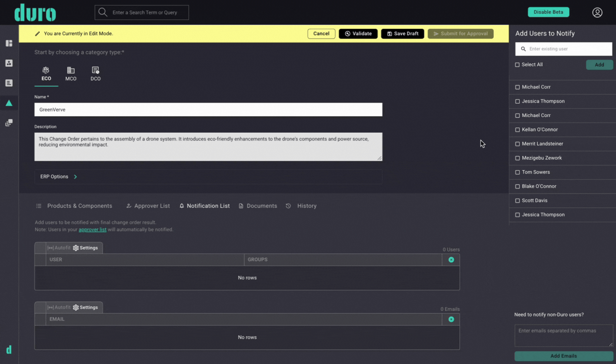Image resolution: width=616 pixels, height=364 pixels.
Task: Open the change orders triangle icon in sidebar
Action: coord(9,103)
